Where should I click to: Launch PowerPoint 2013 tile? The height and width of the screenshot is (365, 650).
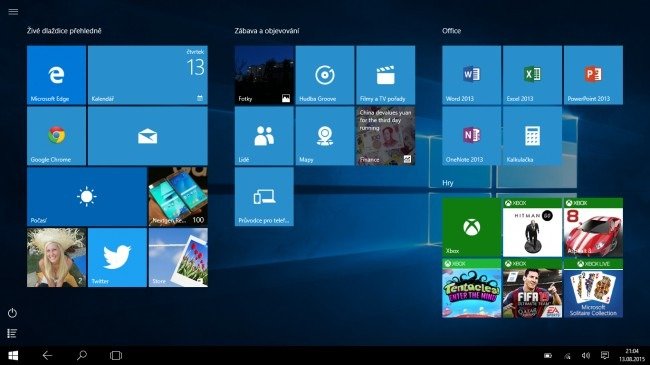[593, 75]
